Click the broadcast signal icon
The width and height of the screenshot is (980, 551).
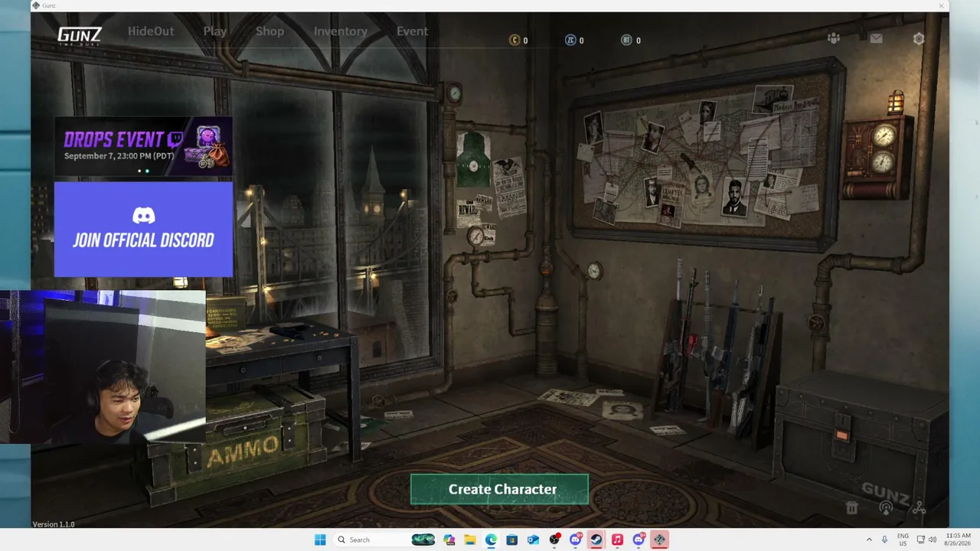click(886, 507)
